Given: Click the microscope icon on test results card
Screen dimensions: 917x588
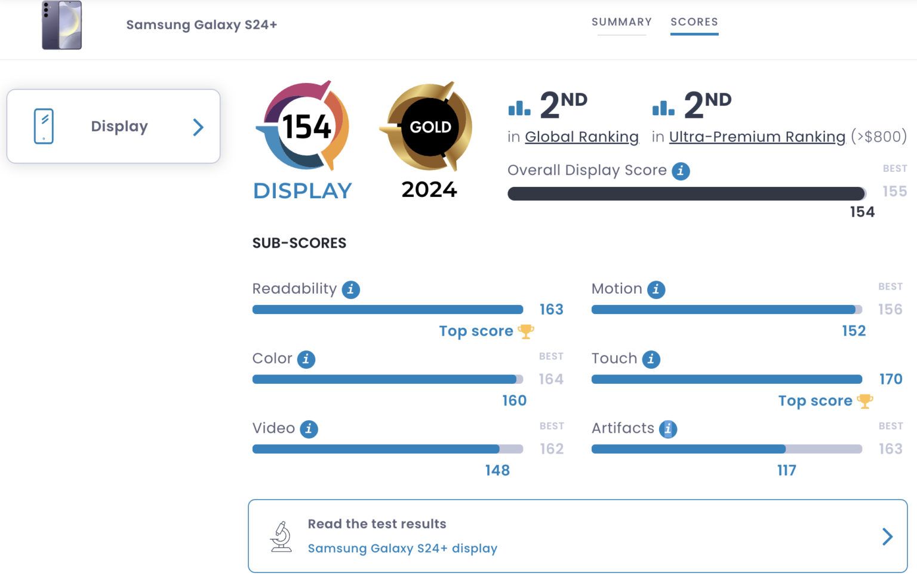Looking at the screenshot, I should pyautogui.click(x=281, y=535).
